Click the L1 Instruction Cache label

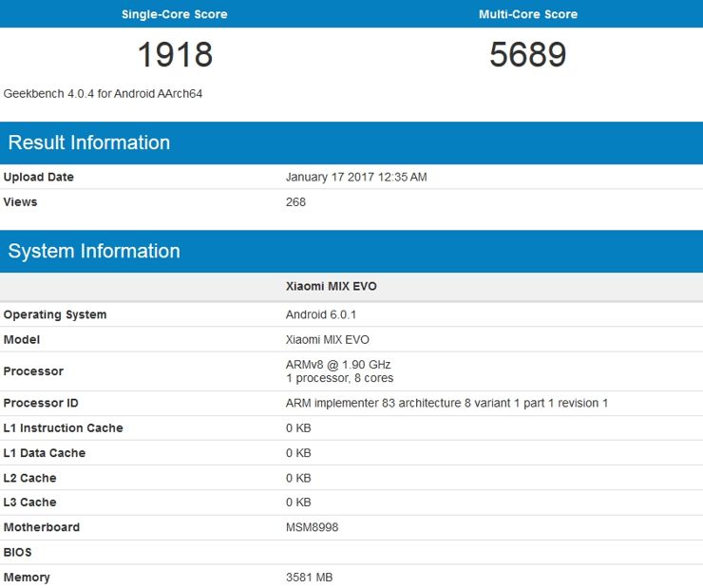63,428
